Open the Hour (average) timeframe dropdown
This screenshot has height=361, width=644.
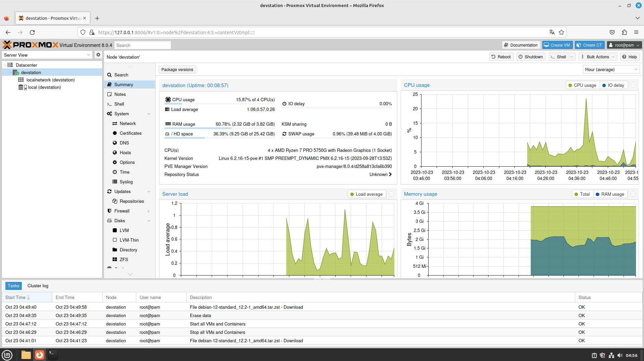[x=611, y=69]
